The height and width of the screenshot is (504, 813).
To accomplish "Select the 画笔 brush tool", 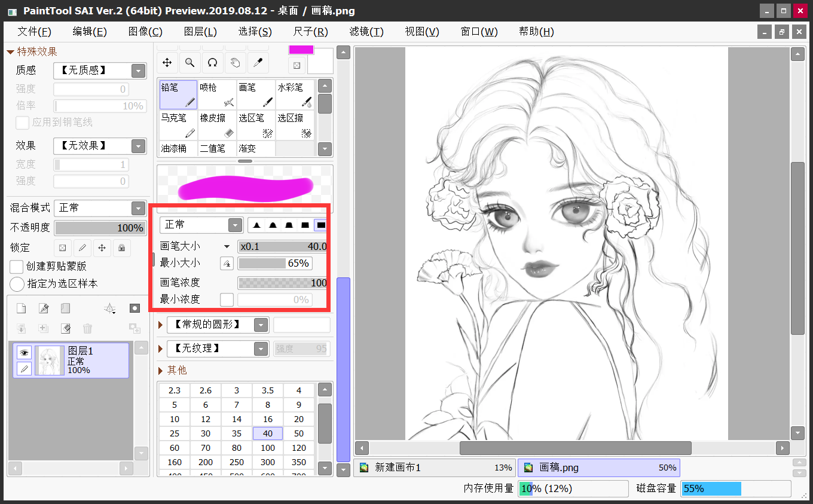I will tap(256, 95).
